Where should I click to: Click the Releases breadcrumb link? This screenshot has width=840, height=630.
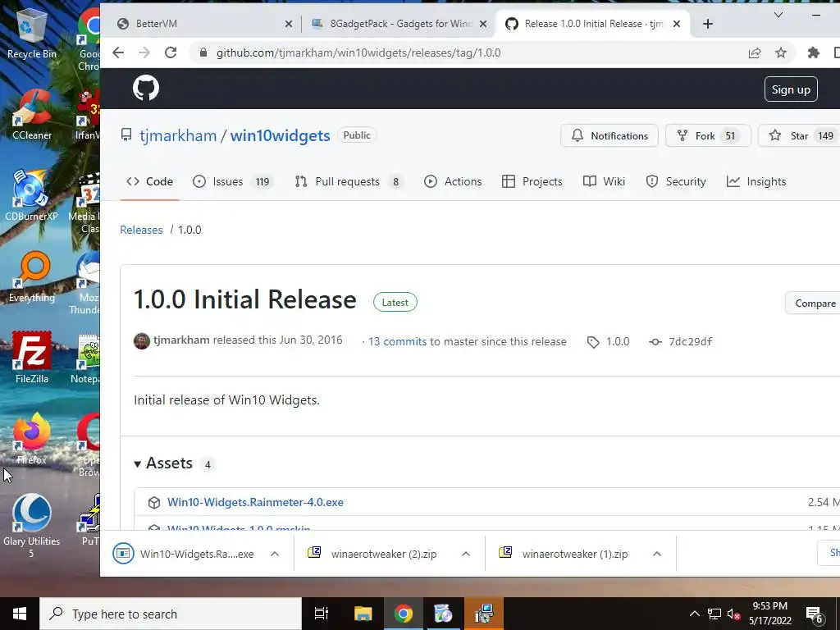tap(141, 230)
